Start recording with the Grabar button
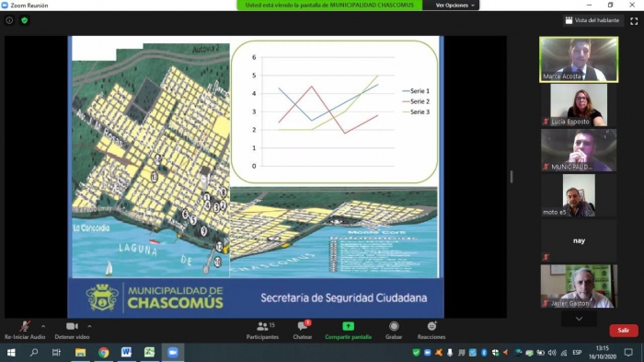 tap(394, 331)
